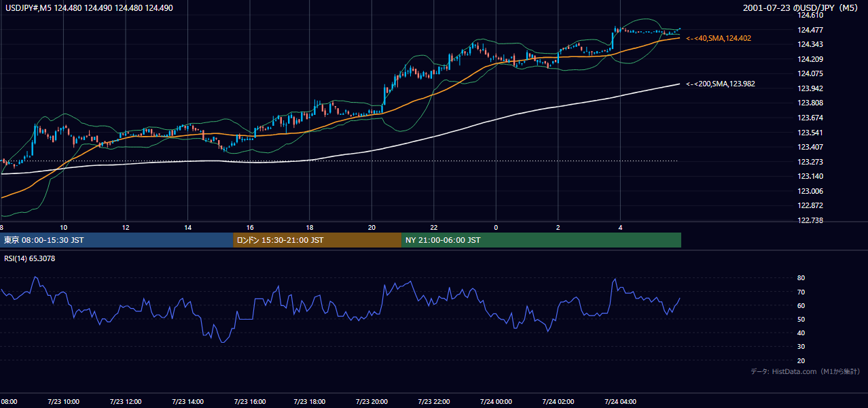Select the 40 SMA 124.402 label

(719, 38)
